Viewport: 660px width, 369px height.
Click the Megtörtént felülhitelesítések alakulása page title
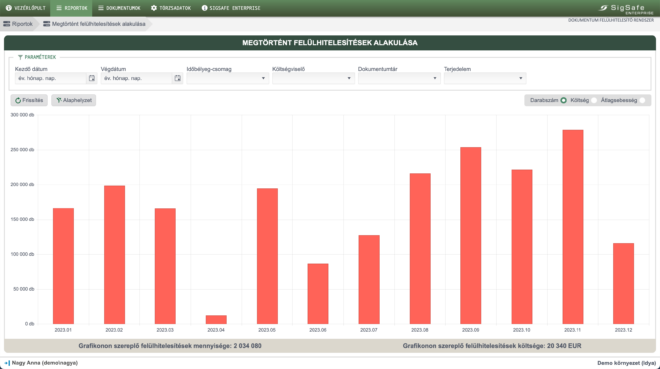(330, 43)
